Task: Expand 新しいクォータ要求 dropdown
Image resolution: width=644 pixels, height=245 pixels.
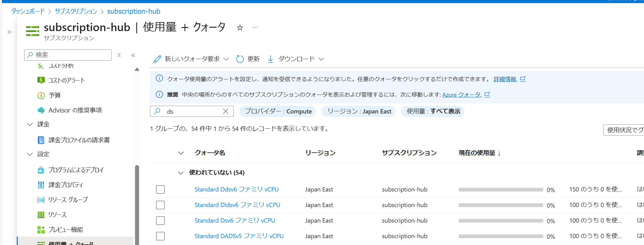Action: pos(226,59)
